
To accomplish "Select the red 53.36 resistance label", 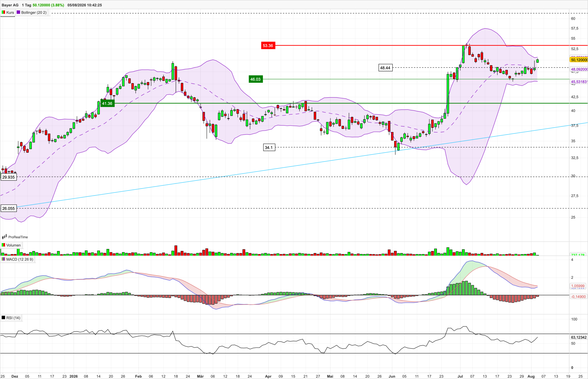I will coord(268,45).
